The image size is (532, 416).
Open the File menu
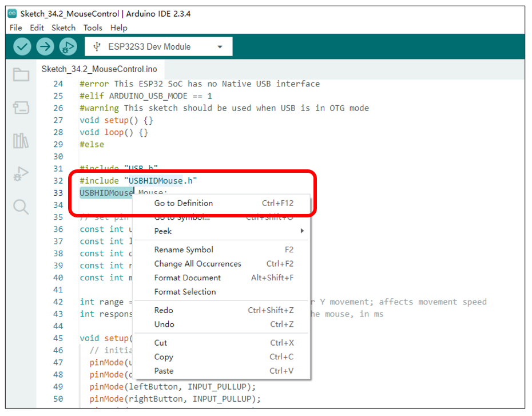[16, 28]
